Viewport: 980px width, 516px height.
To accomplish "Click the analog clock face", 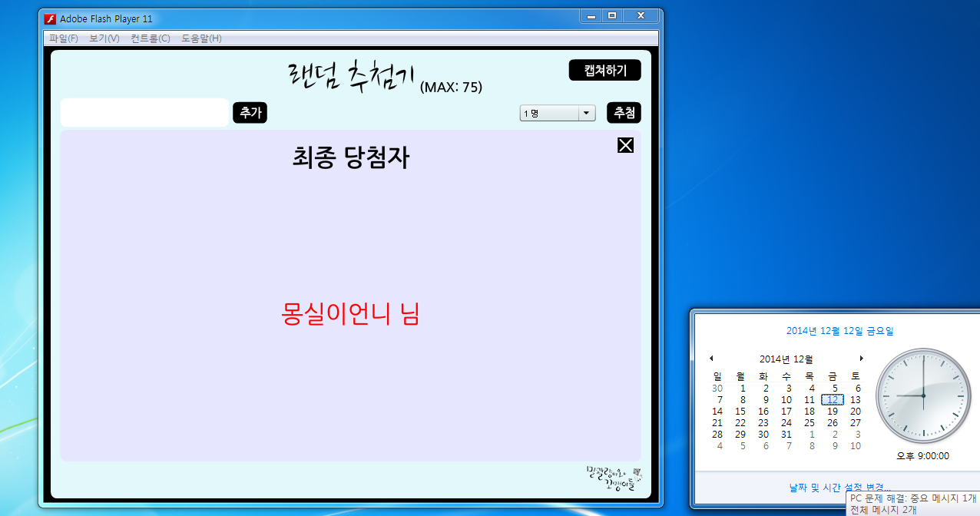I will [x=923, y=395].
